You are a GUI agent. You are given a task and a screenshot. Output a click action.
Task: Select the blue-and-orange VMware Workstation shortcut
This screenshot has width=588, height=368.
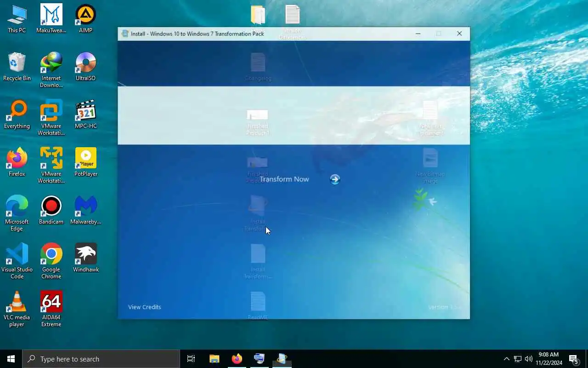51,118
